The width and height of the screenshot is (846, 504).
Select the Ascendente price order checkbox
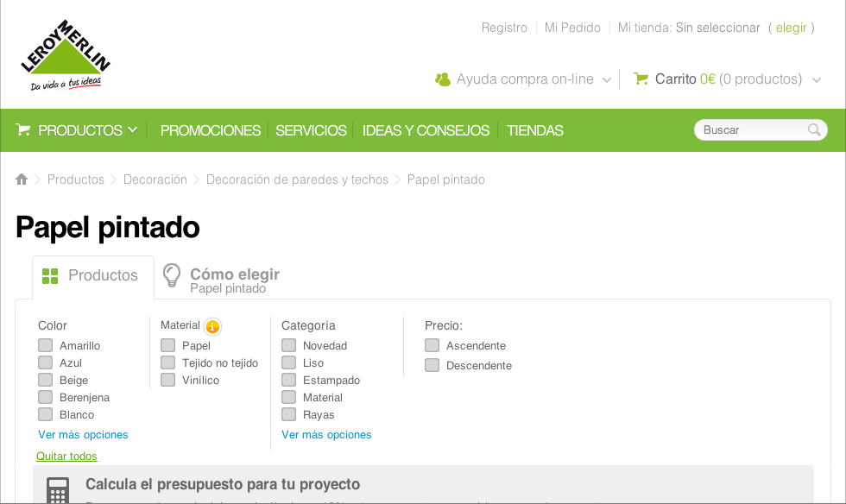432,345
